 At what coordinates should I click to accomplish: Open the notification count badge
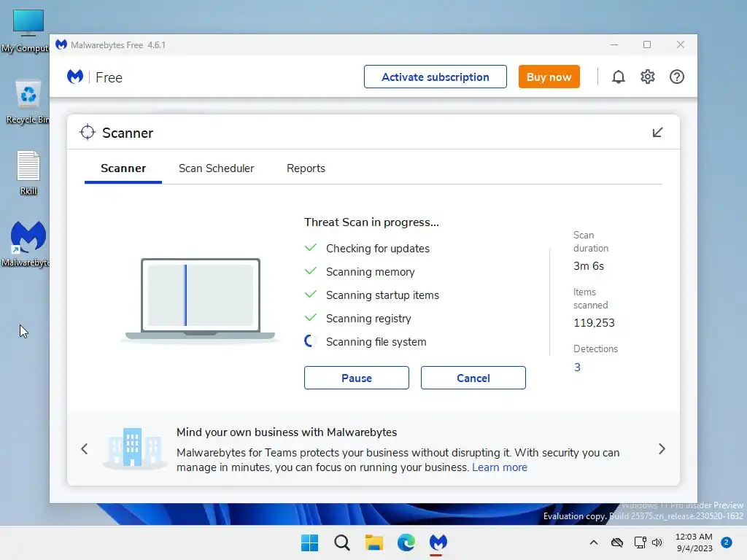click(x=726, y=542)
